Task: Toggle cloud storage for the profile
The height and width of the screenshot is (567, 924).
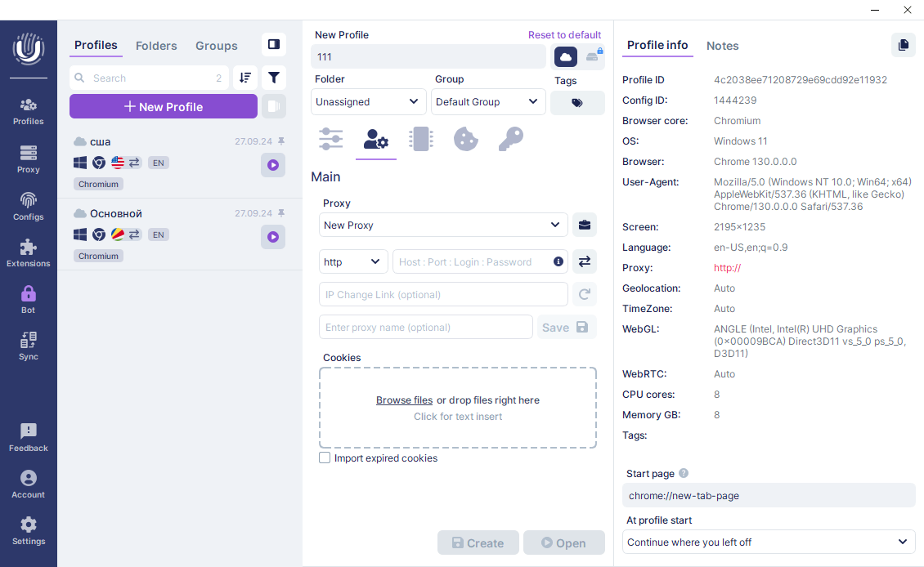Action: tap(566, 56)
